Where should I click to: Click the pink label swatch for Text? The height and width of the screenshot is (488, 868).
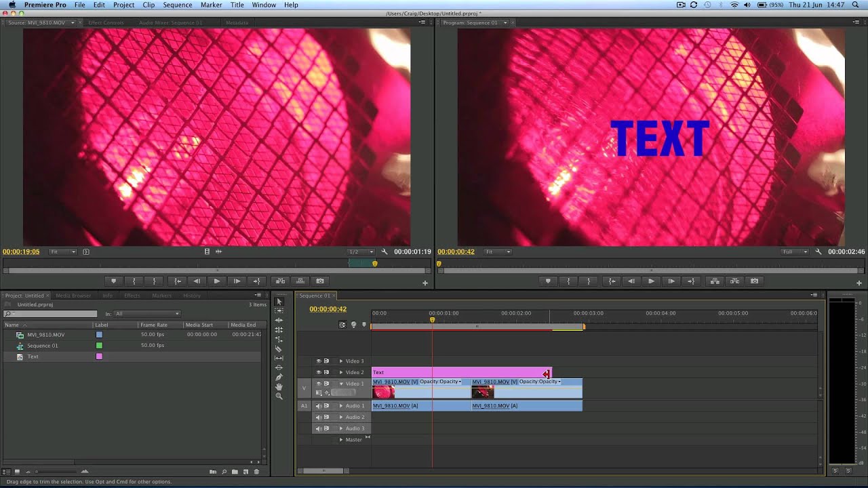[99, 357]
